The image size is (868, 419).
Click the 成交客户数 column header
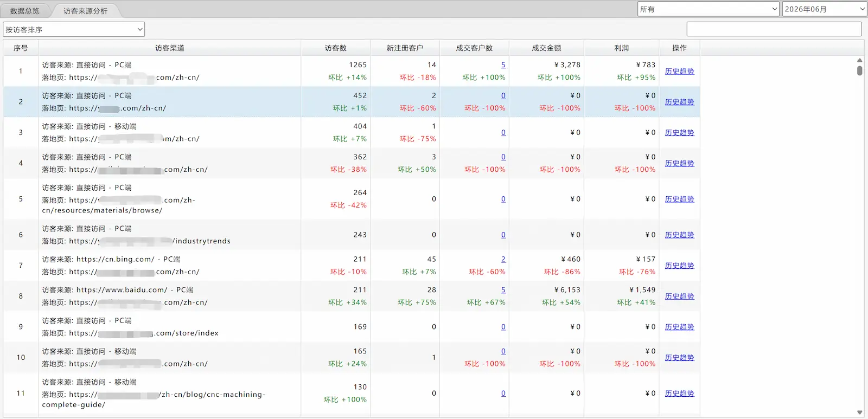point(474,48)
